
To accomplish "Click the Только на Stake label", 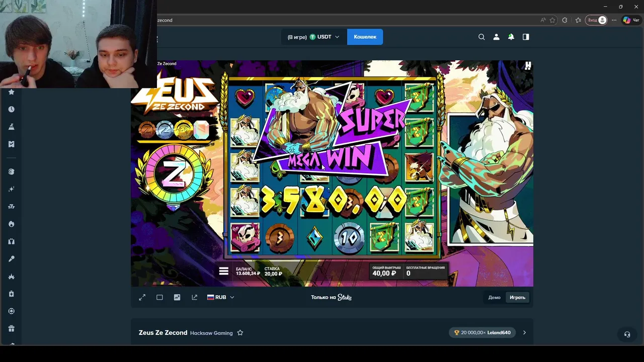I will point(331,297).
